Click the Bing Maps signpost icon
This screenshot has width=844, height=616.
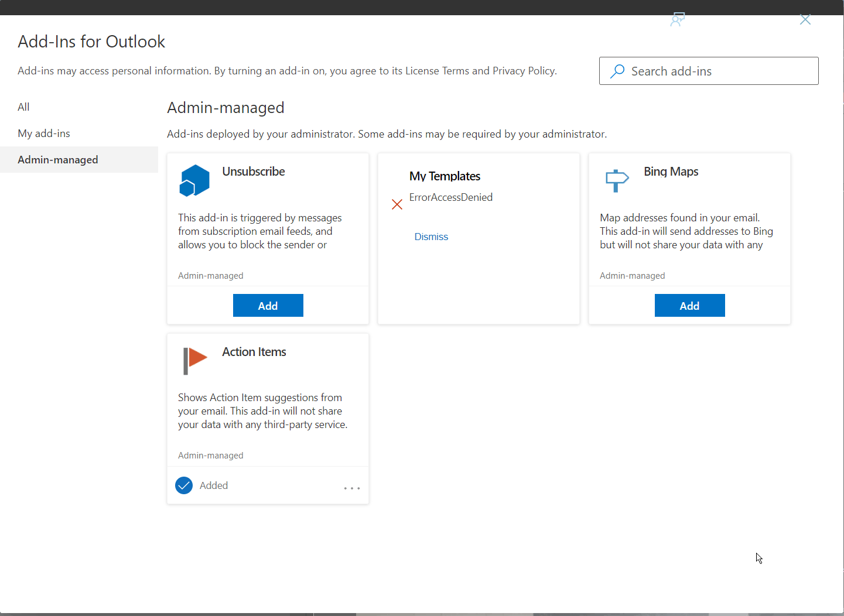(x=616, y=180)
